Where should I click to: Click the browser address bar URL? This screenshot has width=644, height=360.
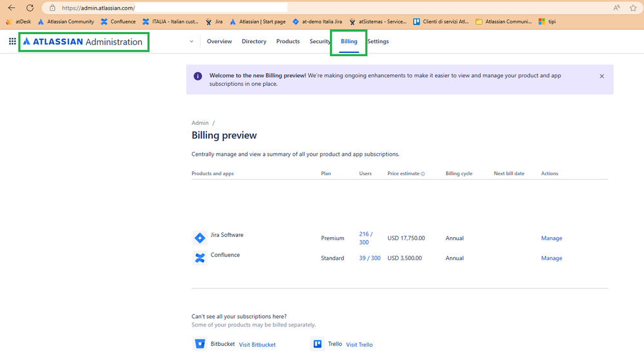point(99,8)
